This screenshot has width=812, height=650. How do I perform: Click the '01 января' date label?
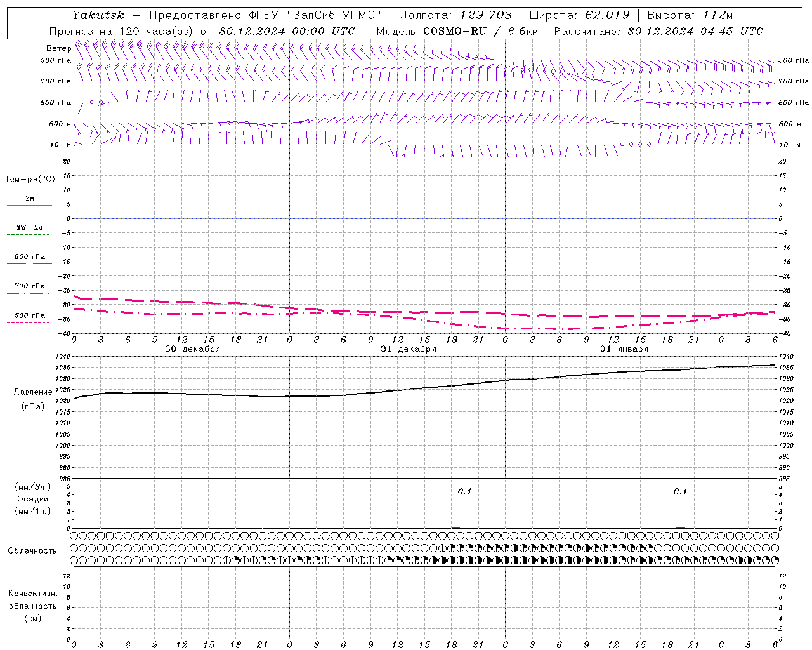(x=624, y=349)
